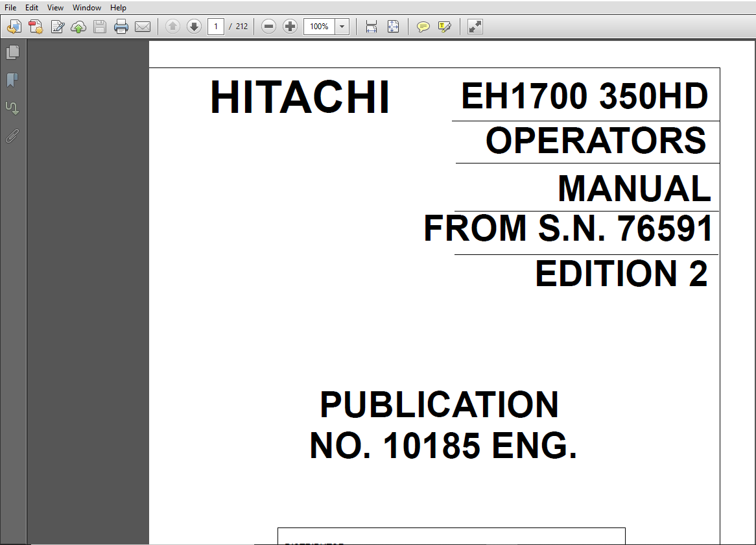Click the Print icon
Image resolution: width=756 pixels, height=545 pixels.
[x=121, y=27]
